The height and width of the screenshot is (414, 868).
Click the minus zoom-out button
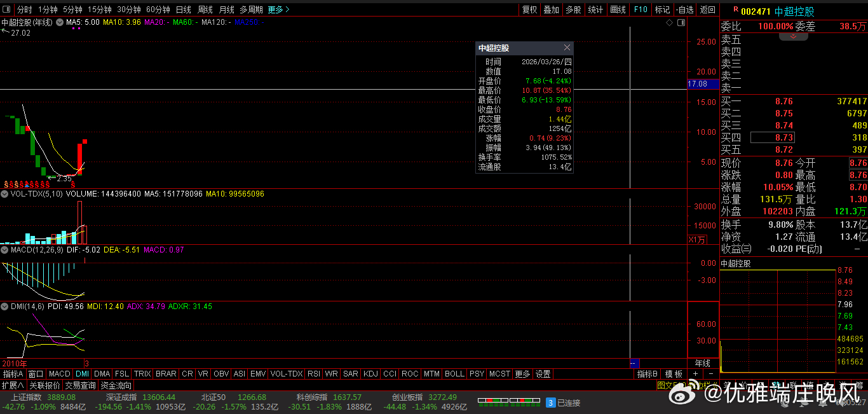click(x=711, y=374)
